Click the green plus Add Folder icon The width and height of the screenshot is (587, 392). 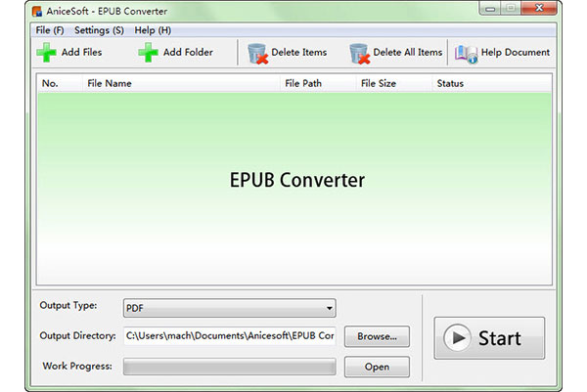click(x=149, y=52)
